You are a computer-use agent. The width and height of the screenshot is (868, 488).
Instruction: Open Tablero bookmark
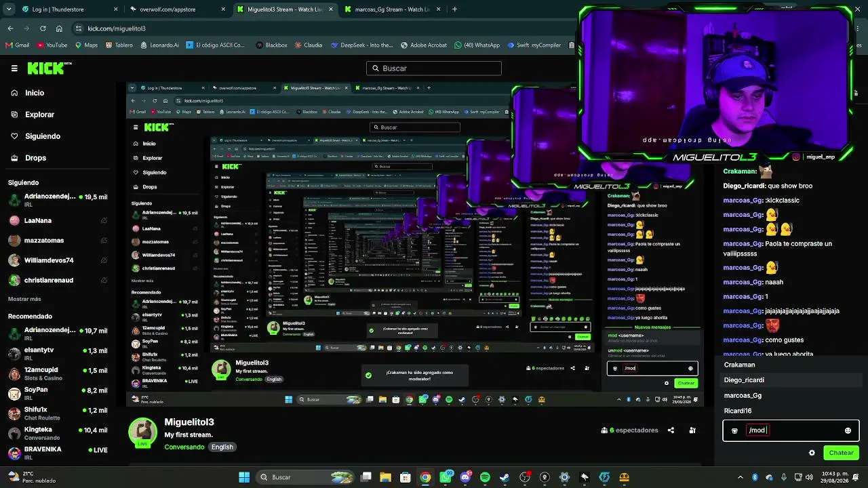119,45
